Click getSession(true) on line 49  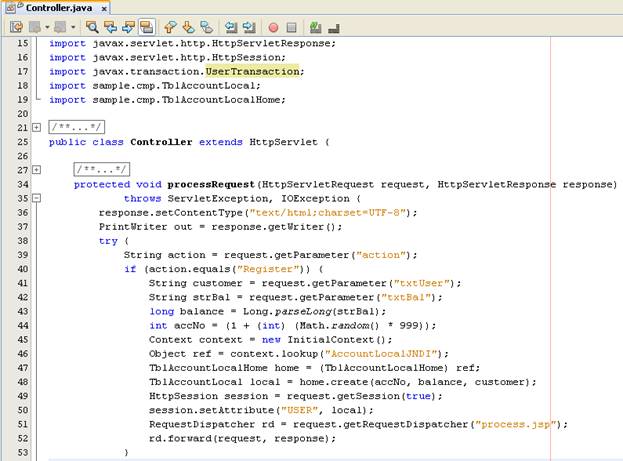point(386,396)
